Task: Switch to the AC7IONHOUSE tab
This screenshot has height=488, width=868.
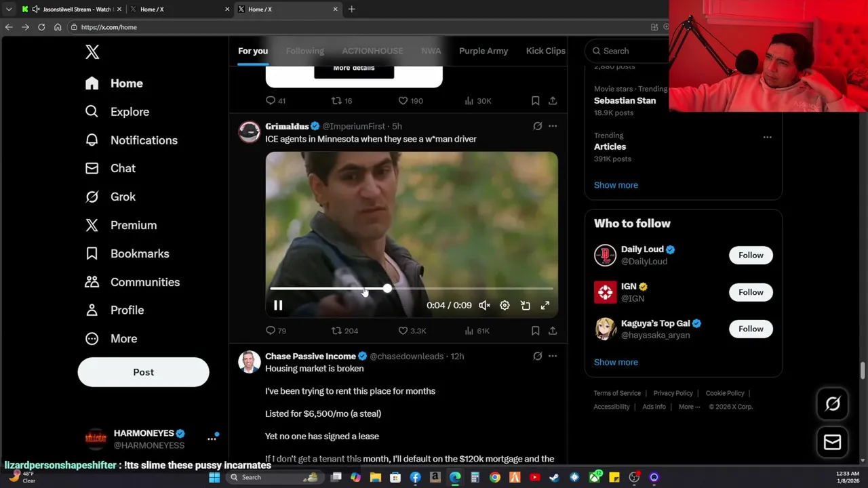Action: pos(372,51)
